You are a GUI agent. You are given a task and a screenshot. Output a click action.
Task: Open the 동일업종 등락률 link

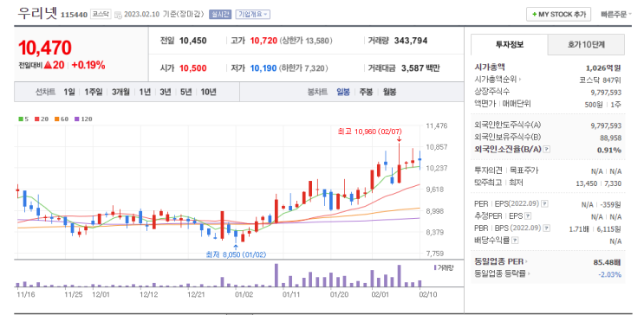[502, 273]
